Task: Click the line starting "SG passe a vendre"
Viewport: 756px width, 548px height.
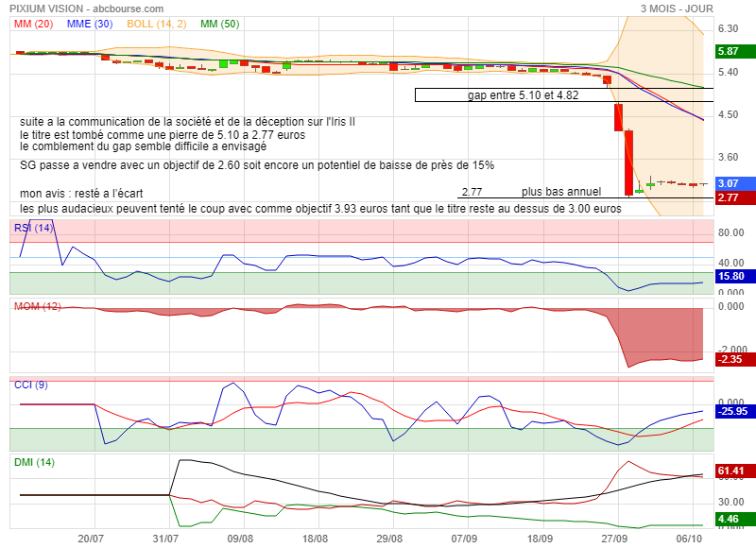Action: click(257, 165)
